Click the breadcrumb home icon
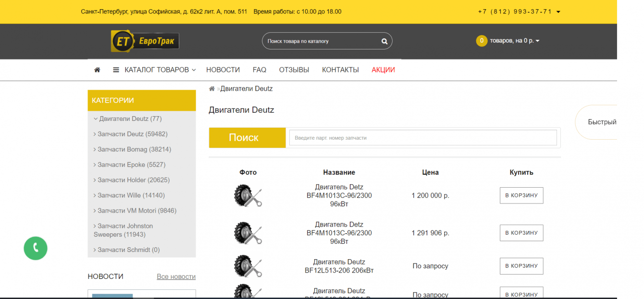 tap(211, 89)
